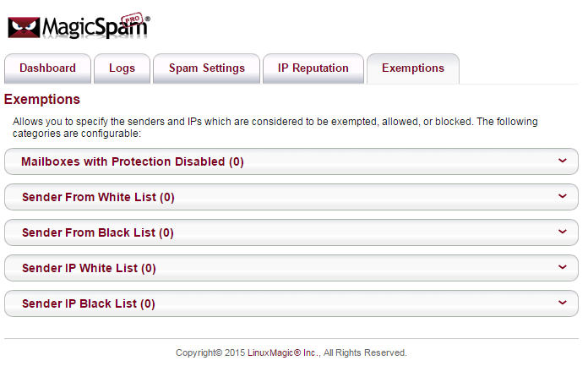The image size is (588, 366).
Task: Click the Exemptions page heading
Action: coord(42,100)
